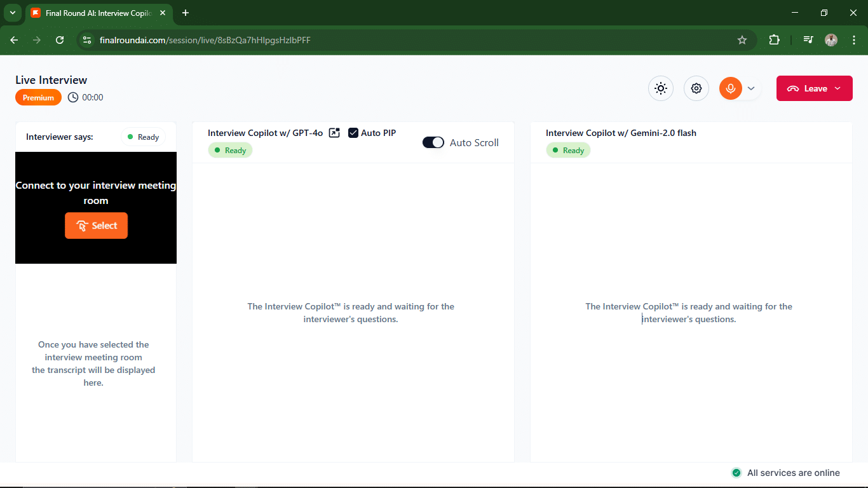Click the timer clock icon

tap(73, 97)
